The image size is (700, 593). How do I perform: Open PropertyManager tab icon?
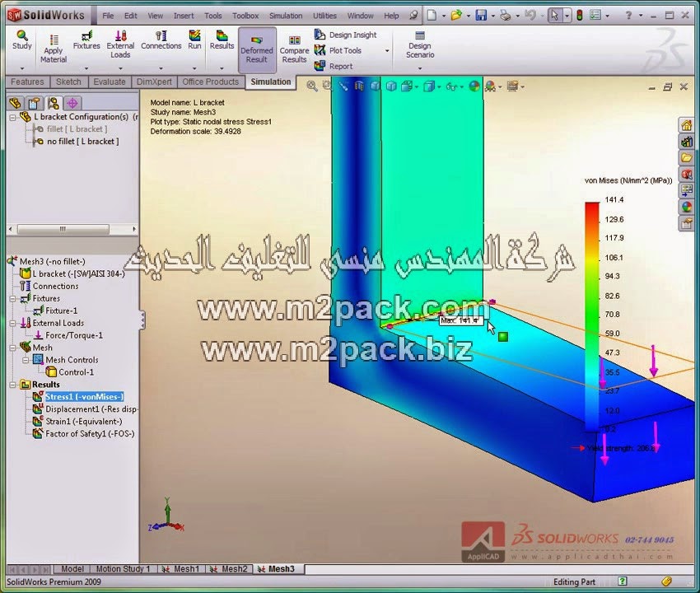point(34,103)
